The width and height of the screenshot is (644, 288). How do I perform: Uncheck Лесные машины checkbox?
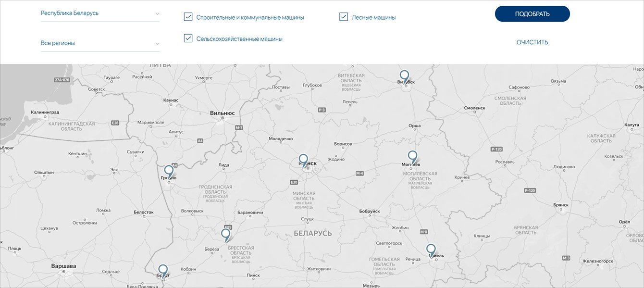pyautogui.click(x=344, y=17)
